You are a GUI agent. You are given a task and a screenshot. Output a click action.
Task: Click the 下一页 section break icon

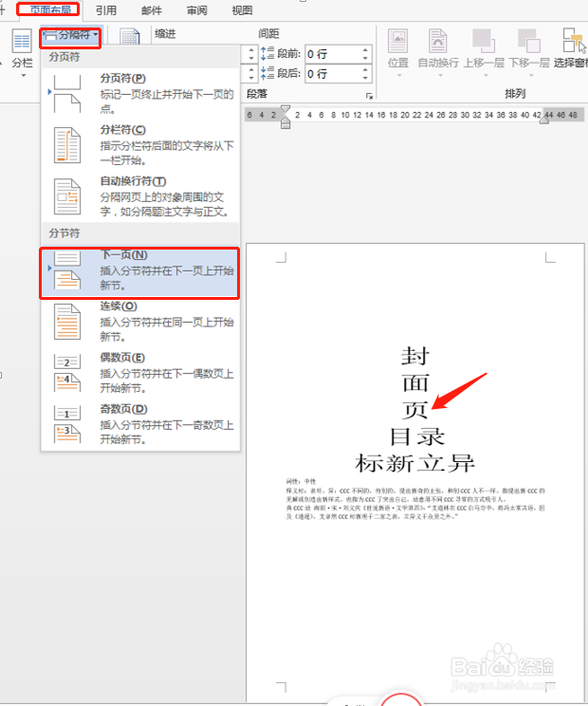(67, 270)
